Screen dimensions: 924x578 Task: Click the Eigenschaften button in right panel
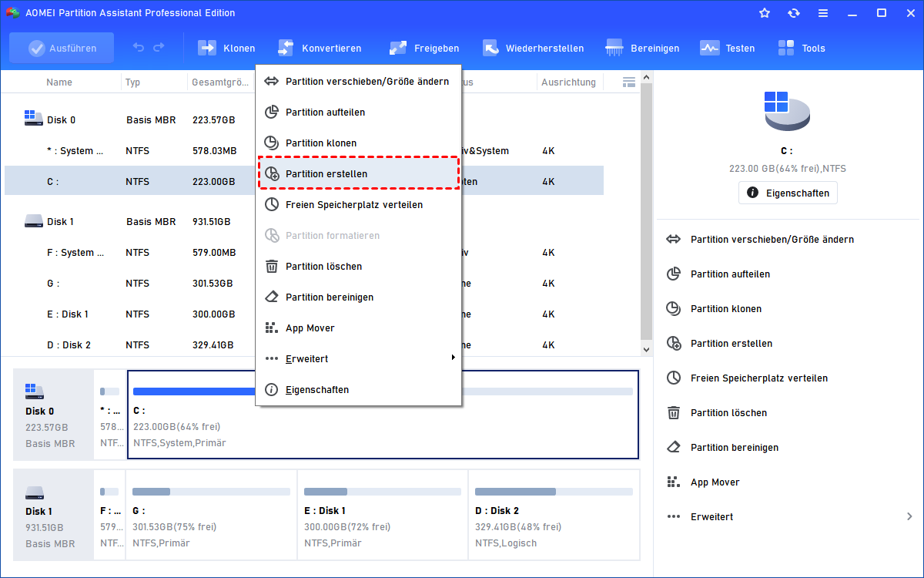(788, 193)
